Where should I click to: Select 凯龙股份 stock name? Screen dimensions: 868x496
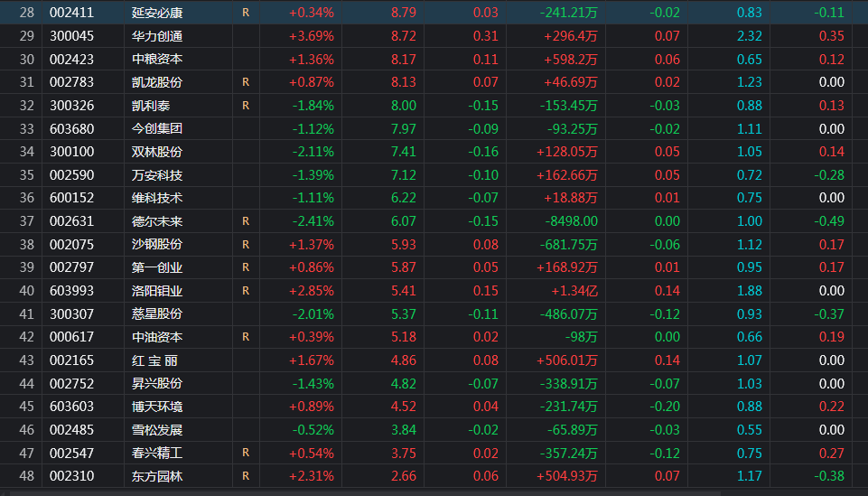pos(157,82)
